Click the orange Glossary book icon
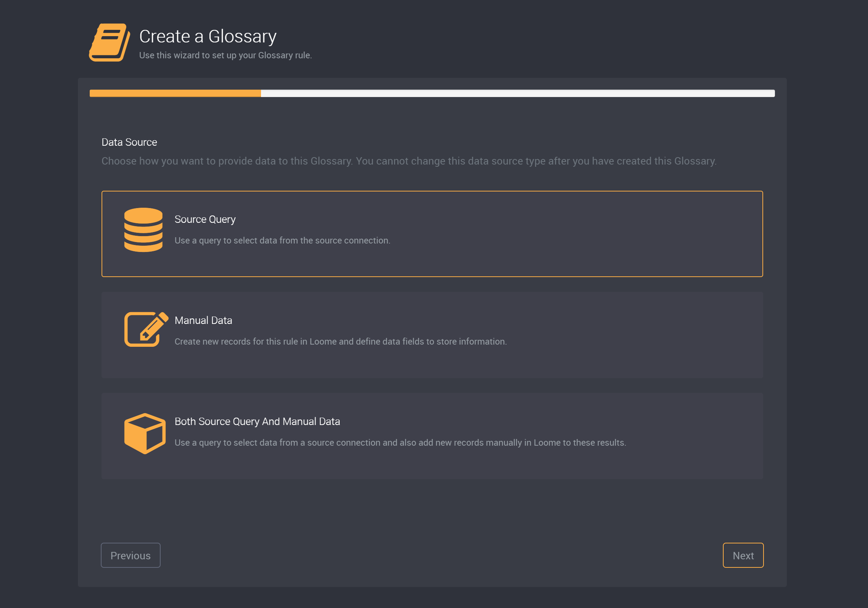 coord(110,42)
